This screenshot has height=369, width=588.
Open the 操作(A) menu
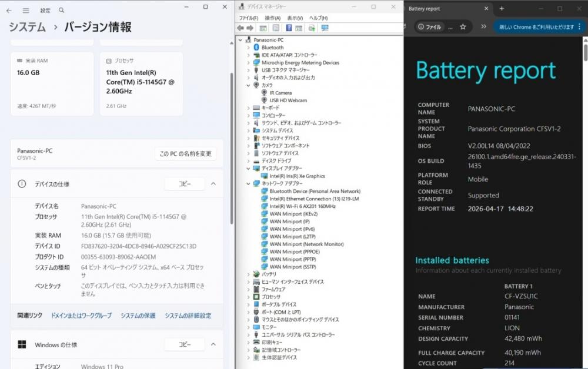coord(272,18)
